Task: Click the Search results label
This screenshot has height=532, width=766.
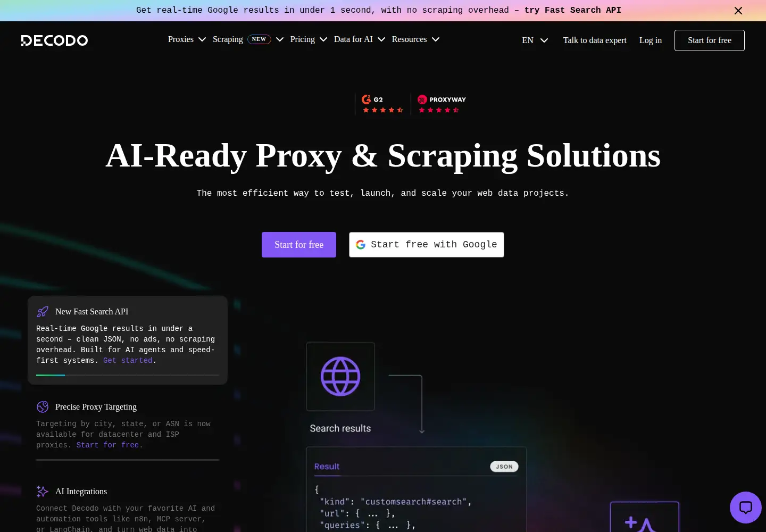Action: coord(340,429)
